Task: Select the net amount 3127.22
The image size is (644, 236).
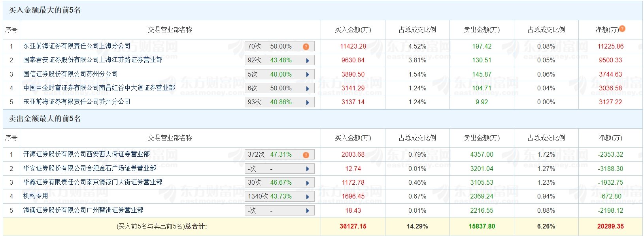Action: click(610, 102)
